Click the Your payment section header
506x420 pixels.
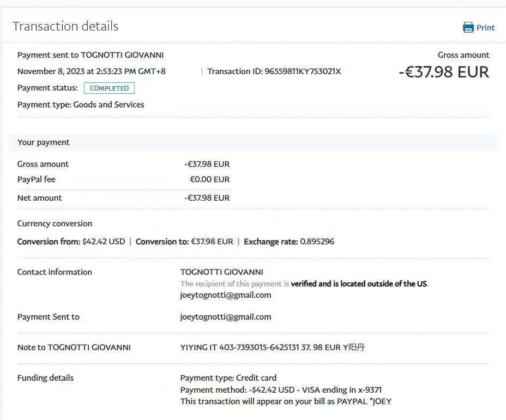coord(44,142)
